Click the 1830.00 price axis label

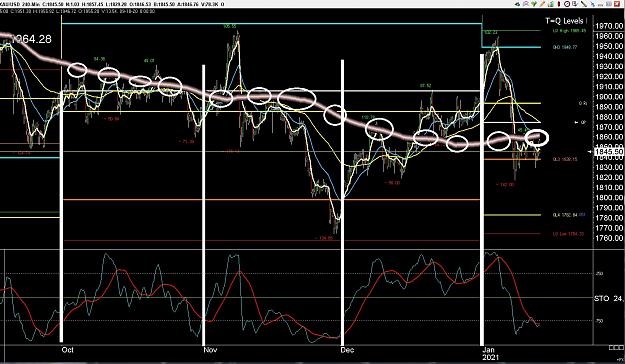(x=609, y=167)
